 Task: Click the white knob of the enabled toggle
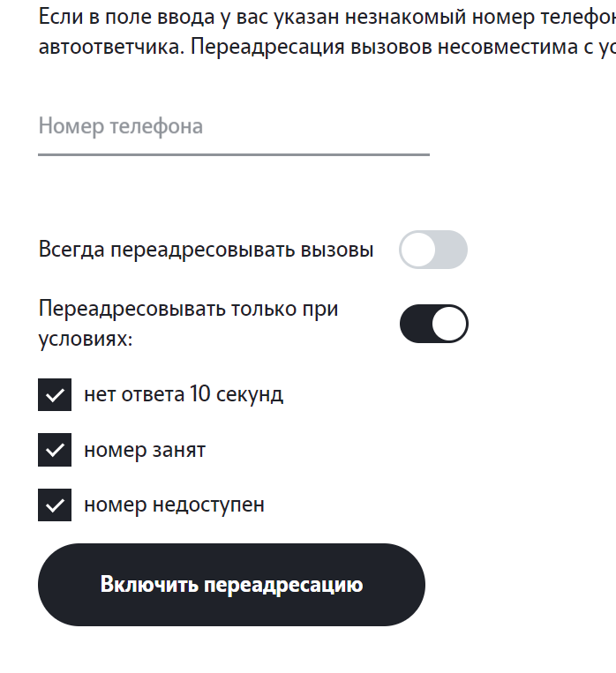(x=450, y=324)
